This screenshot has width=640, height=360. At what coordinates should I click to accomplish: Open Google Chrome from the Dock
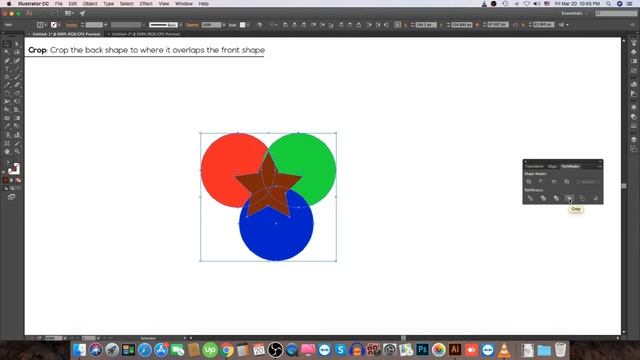point(227,350)
